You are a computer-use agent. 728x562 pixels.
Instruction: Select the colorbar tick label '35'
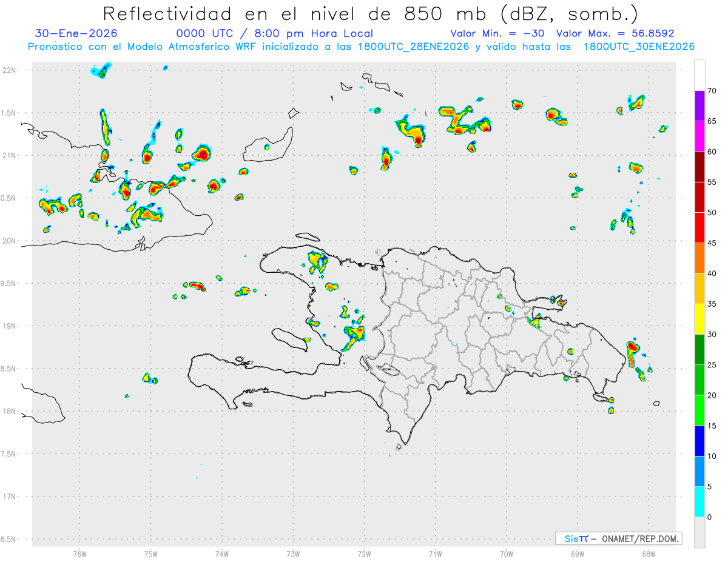(x=712, y=304)
